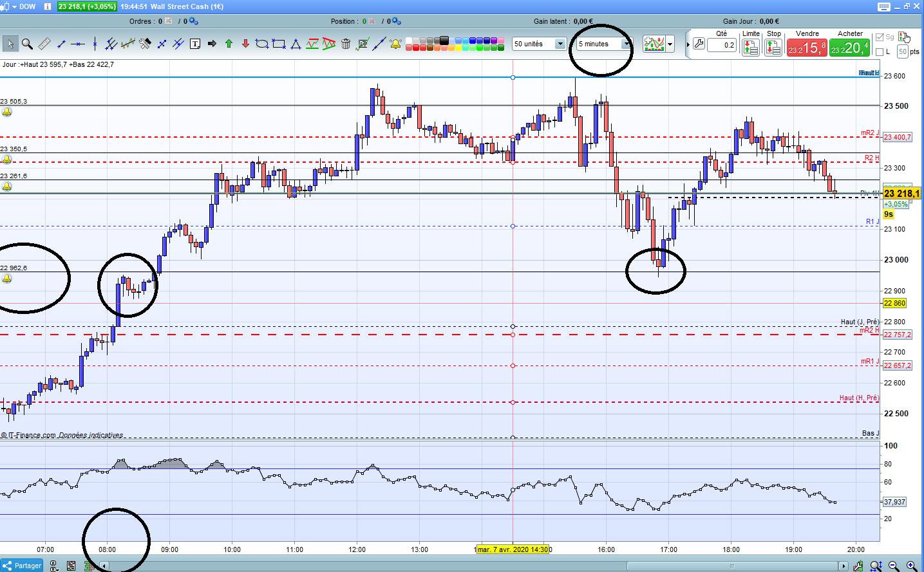
Task: Insert a red down arrow marker
Action: click(245, 44)
